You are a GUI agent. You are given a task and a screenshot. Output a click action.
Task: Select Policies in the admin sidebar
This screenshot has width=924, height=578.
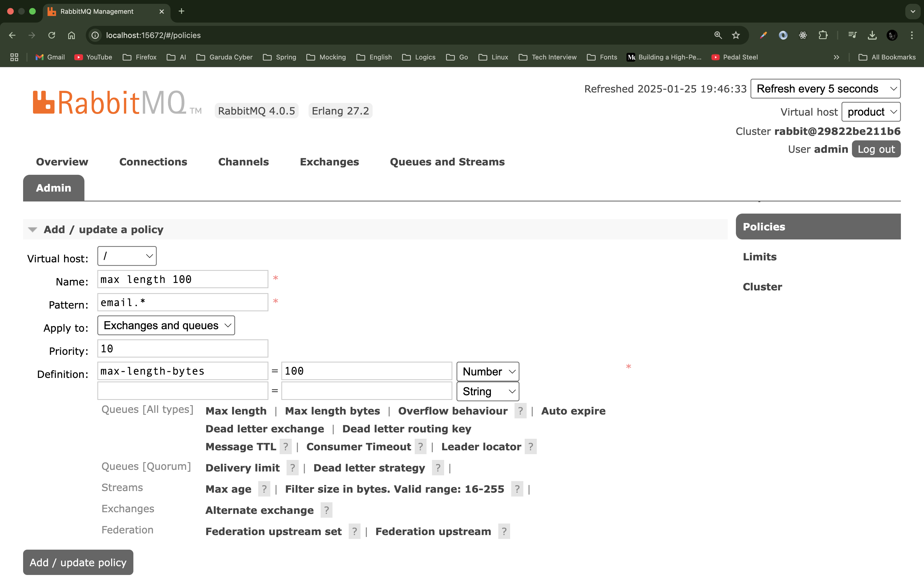click(818, 227)
